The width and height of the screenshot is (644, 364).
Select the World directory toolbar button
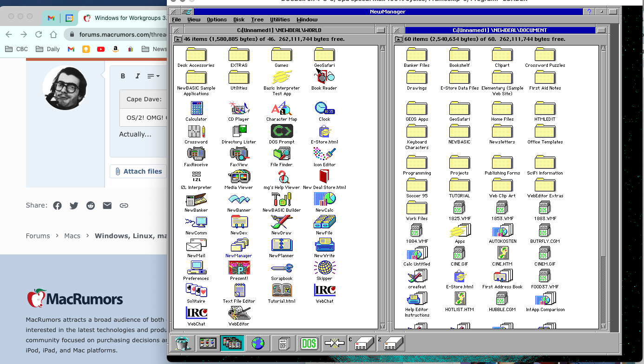pyautogui.click(x=208, y=344)
